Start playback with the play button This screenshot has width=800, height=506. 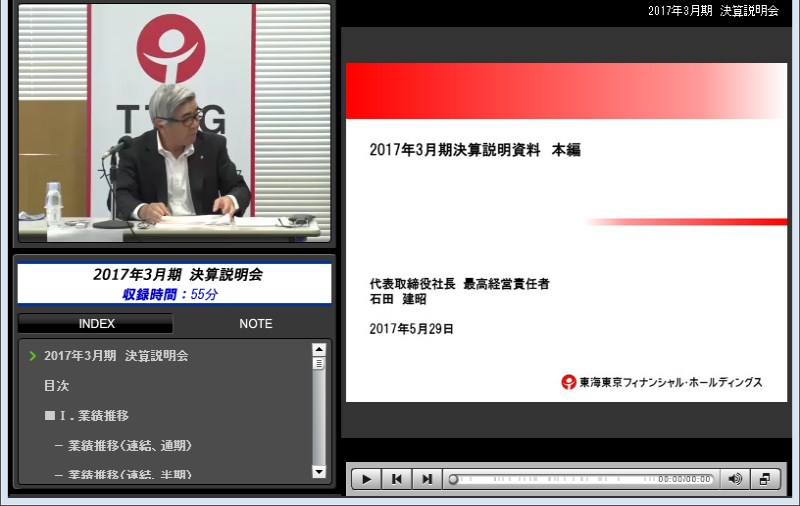[x=366, y=479]
